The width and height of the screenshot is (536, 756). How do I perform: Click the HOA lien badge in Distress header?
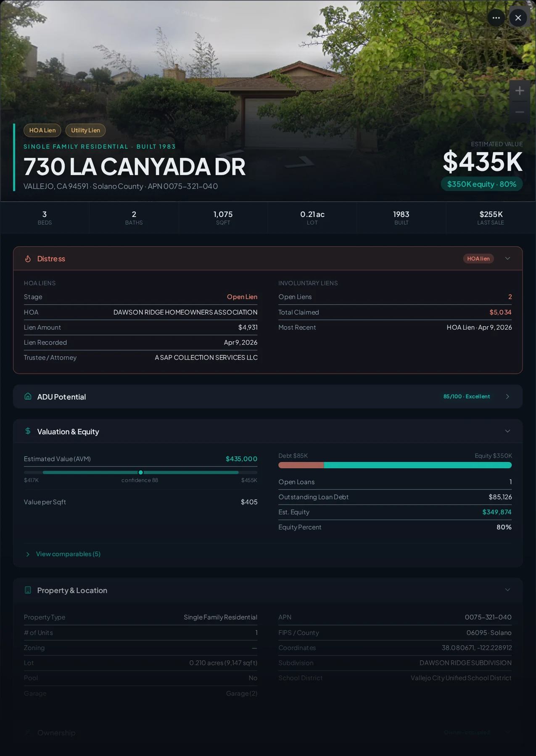tap(478, 259)
